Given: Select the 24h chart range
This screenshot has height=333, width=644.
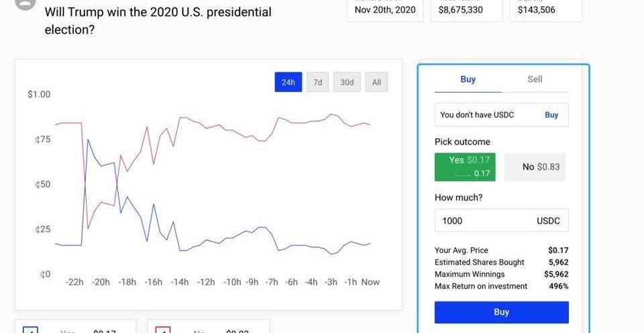Looking at the screenshot, I should point(288,82).
